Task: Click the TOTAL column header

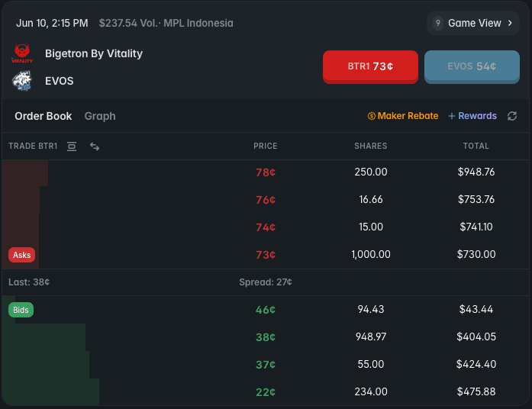Action: pos(476,147)
